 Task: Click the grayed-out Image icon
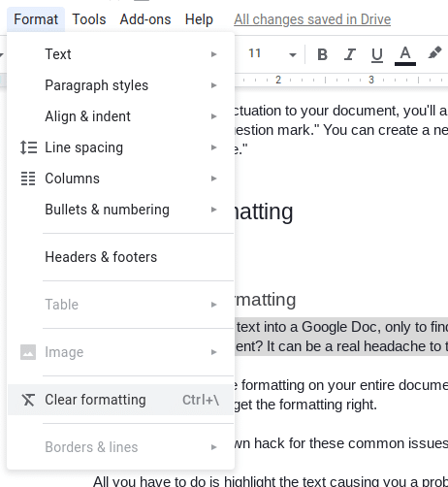click(28, 352)
